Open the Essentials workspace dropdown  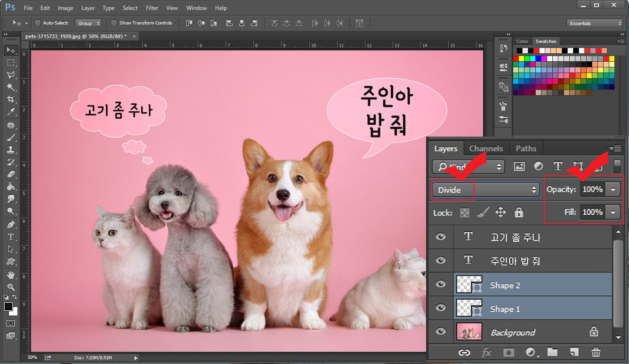pyautogui.click(x=594, y=23)
